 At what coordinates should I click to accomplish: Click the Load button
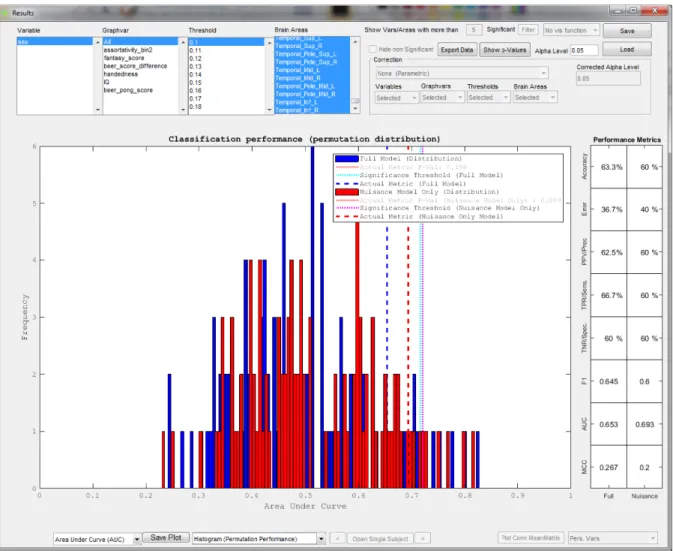tap(627, 49)
